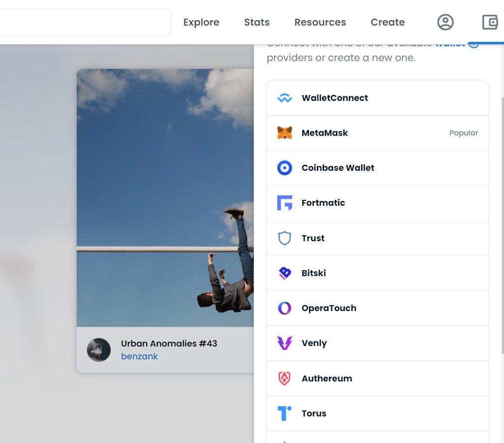Viewport: 504px width, 443px height.
Task: Select the Venly label
Action: coord(314,343)
